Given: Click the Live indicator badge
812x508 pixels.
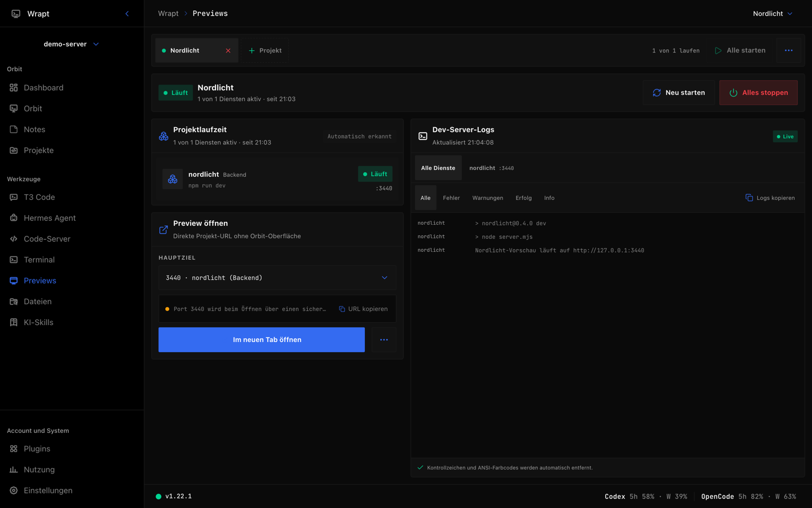Looking at the screenshot, I should coord(785,137).
